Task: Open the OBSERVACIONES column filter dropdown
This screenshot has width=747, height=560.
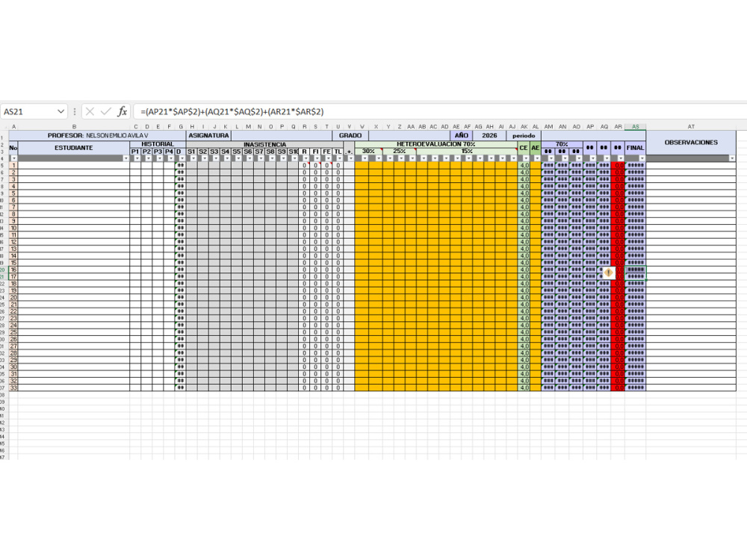Action: (x=732, y=158)
